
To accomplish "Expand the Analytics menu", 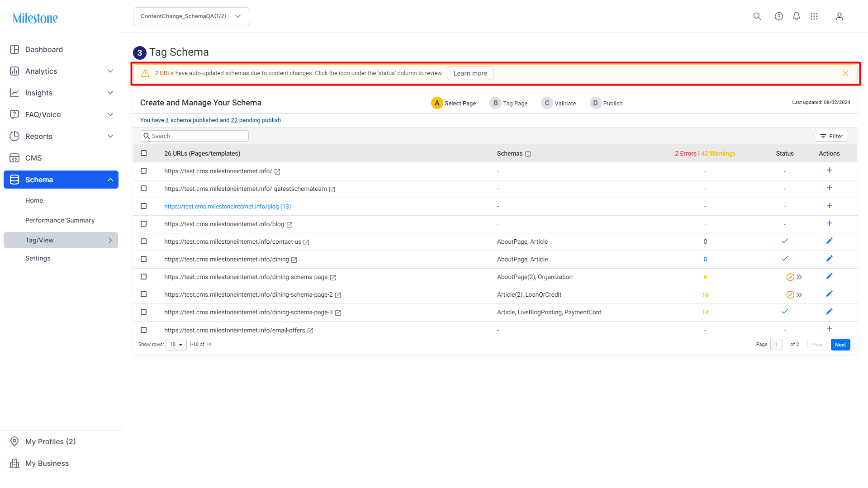I will tap(110, 71).
